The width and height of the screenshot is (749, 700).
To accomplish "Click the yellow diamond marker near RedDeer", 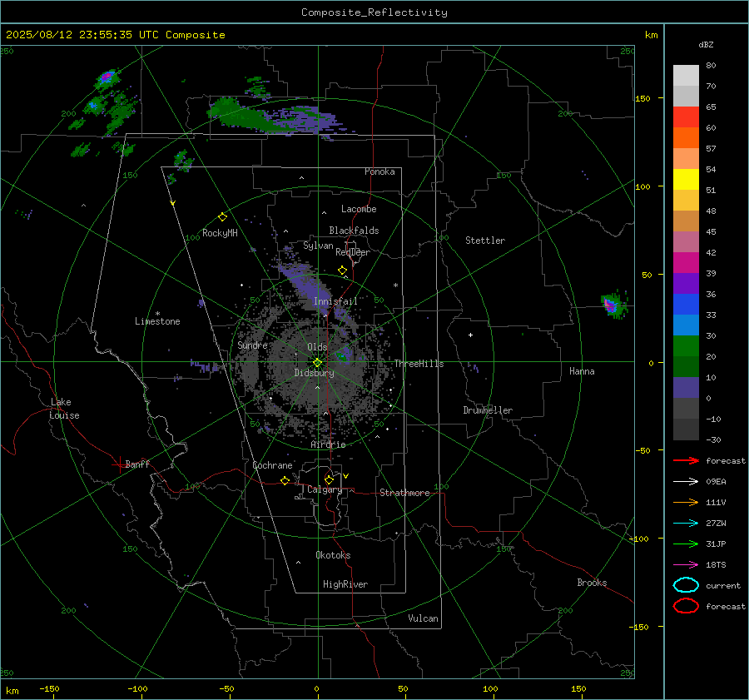I will point(342,271).
